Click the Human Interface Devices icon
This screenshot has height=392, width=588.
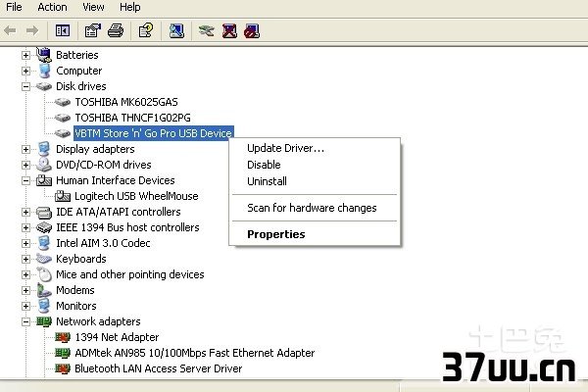click(44, 180)
